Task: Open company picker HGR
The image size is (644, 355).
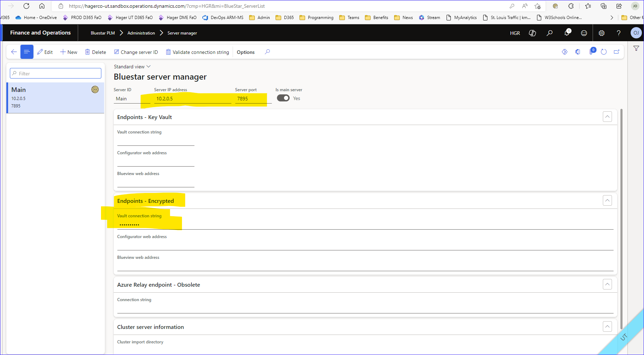Action: (515, 33)
